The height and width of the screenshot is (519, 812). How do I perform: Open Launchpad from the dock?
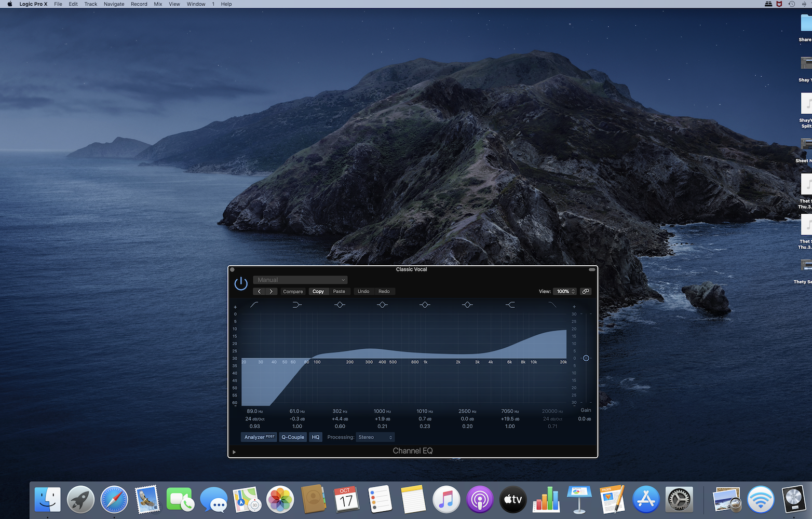[80, 500]
